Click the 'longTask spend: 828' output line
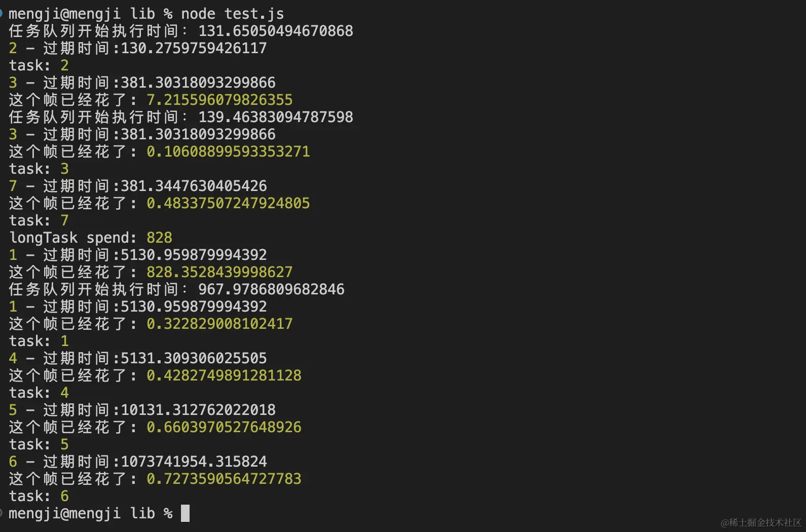The image size is (806, 532). point(91,238)
